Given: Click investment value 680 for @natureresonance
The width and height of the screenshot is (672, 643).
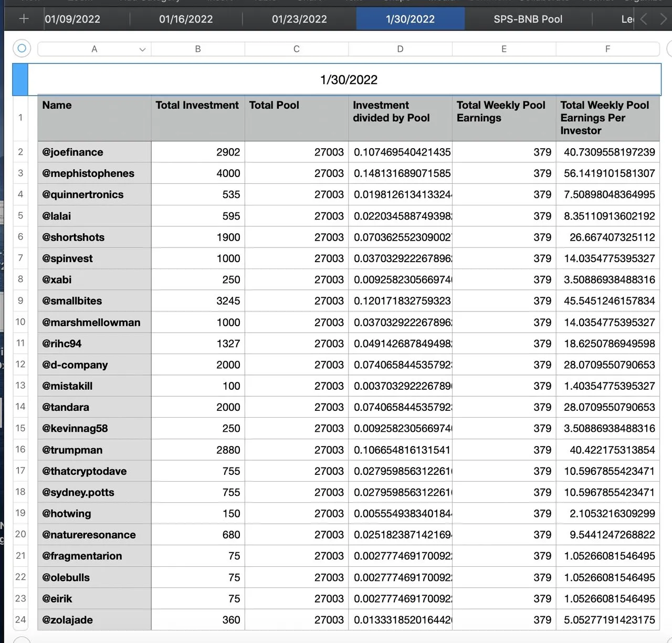Looking at the screenshot, I should (x=198, y=535).
